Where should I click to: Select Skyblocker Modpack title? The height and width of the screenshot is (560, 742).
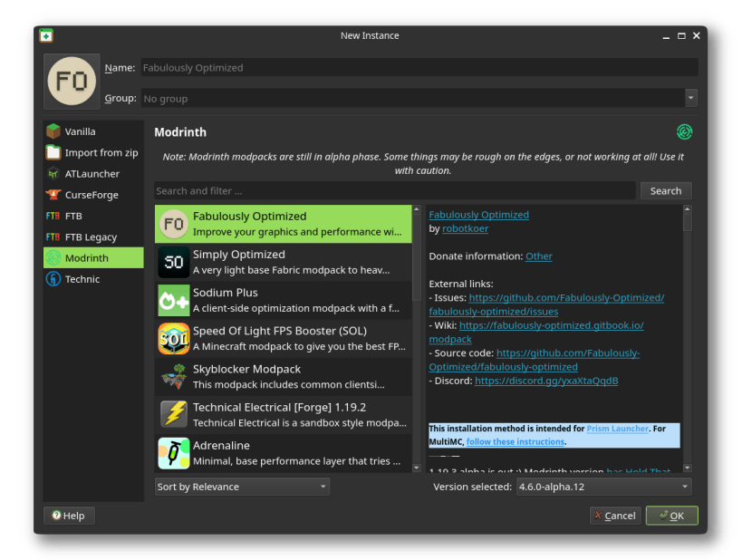(246, 369)
